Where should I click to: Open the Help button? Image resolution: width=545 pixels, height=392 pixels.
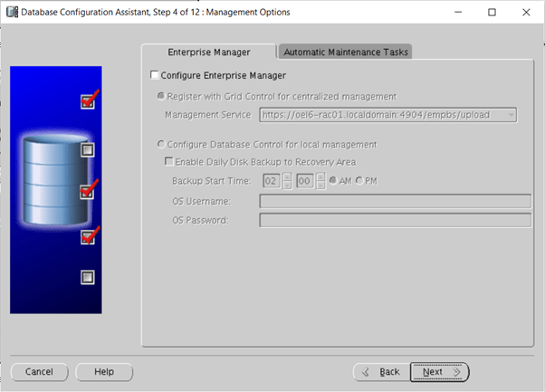pos(104,371)
